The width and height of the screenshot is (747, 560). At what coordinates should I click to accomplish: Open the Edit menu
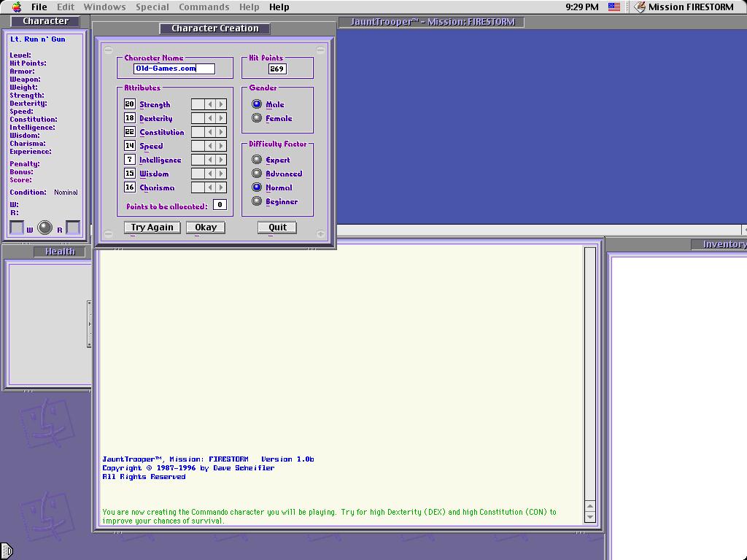click(x=65, y=7)
